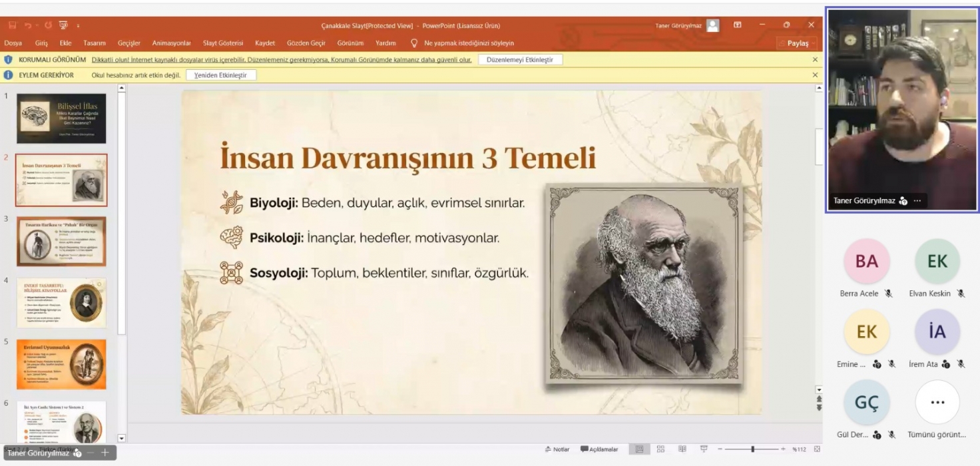Open the ribbon display options icon
Viewport: 980px width, 466px height.
[x=738, y=25]
